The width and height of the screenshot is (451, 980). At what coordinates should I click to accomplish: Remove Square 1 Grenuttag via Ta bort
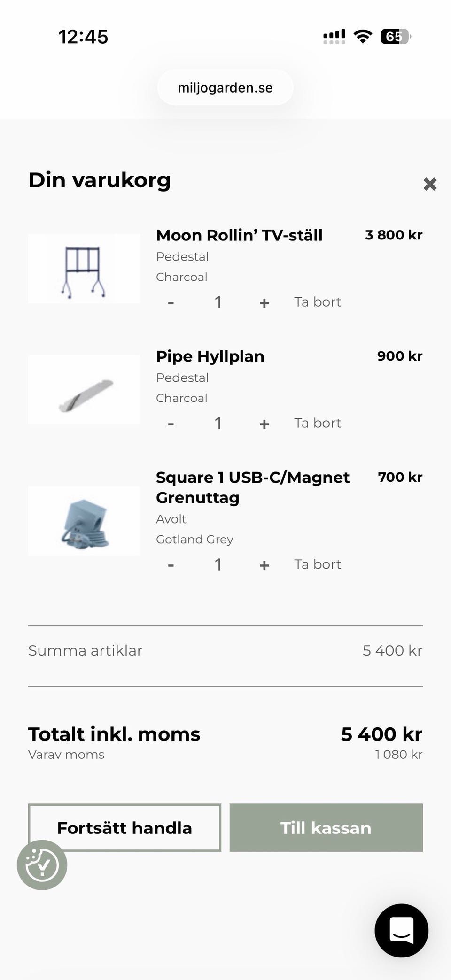click(318, 564)
